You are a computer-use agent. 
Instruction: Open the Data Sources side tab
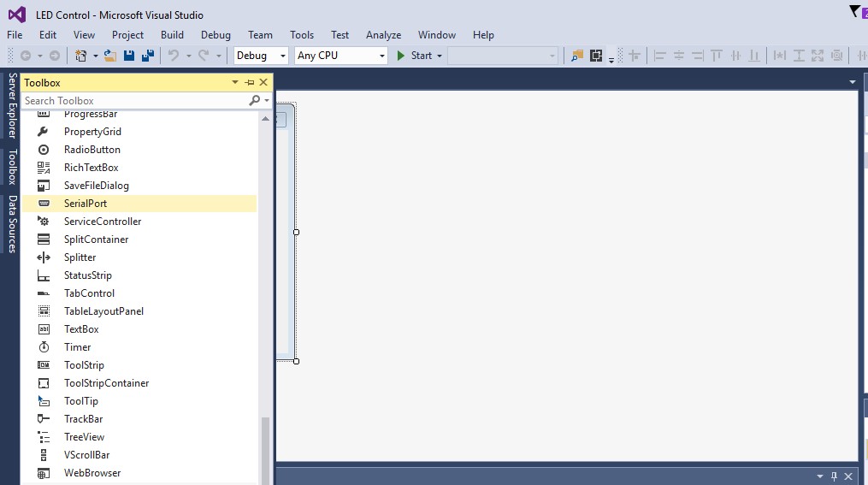pyautogui.click(x=12, y=223)
